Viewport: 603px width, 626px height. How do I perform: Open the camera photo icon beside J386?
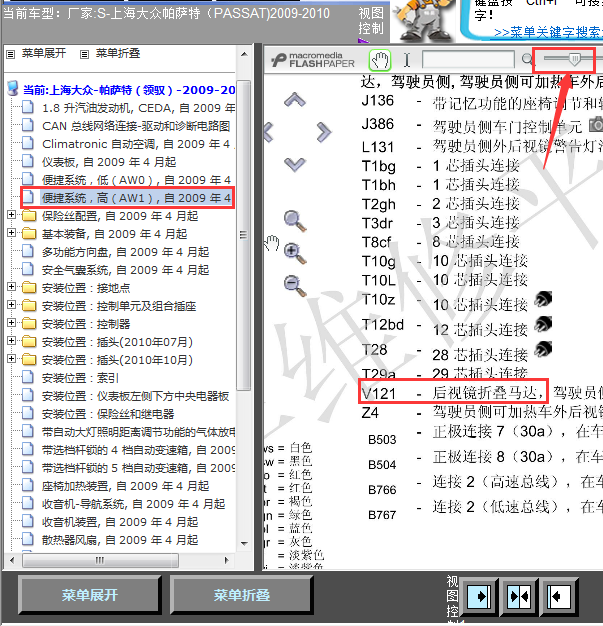pyautogui.click(x=596, y=124)
